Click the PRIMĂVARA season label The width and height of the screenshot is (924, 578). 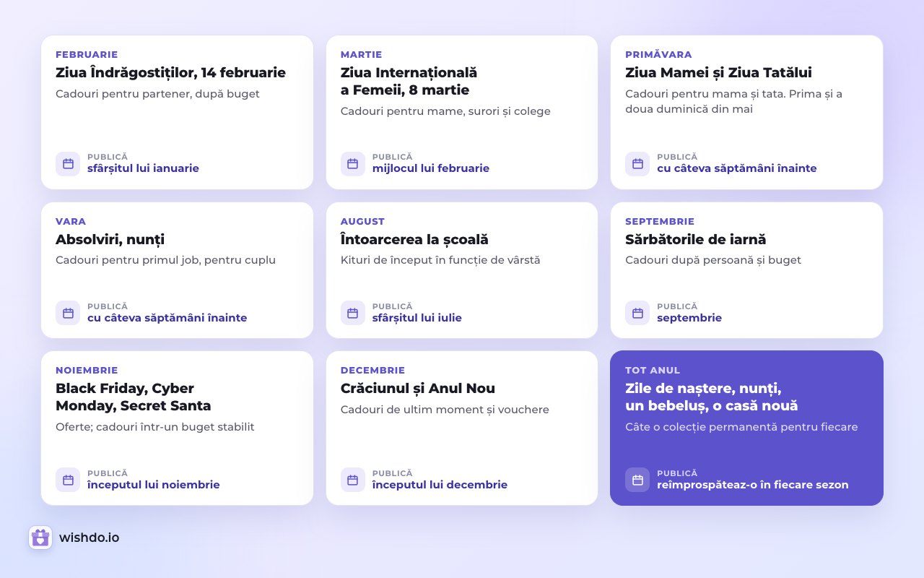click(x=658, y=54)
